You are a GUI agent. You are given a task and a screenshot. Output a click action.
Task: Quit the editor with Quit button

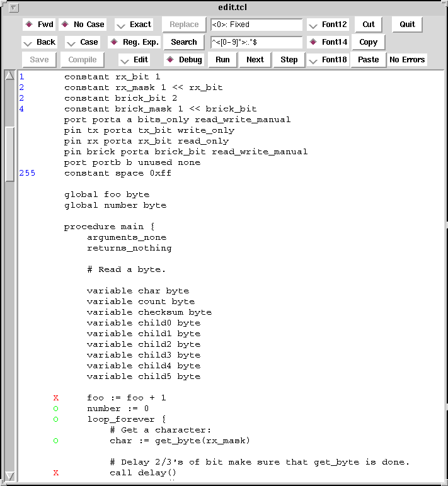click(x=407, y=25)
